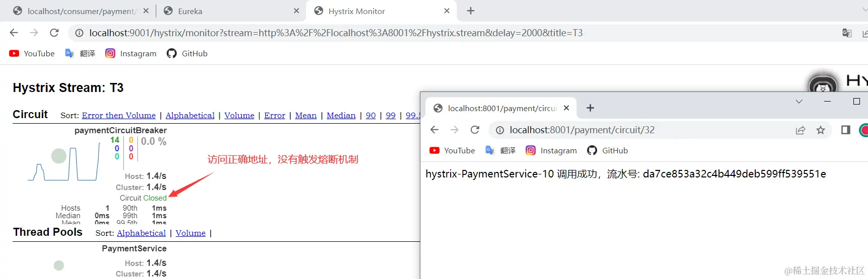Sort circuits by 90th percentile

[371, 115]
